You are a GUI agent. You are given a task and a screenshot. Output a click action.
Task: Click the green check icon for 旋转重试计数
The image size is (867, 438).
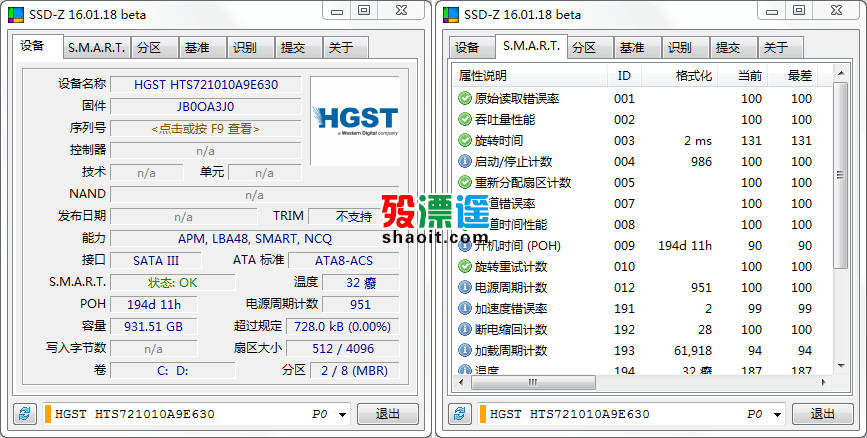(464, 267)
